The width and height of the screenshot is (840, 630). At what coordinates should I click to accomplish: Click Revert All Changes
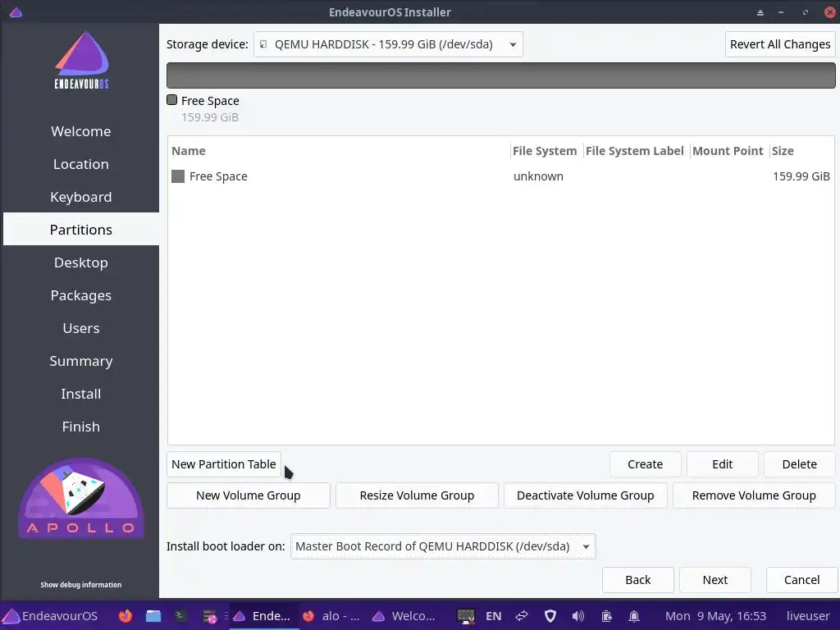click(x=780, y=44)
